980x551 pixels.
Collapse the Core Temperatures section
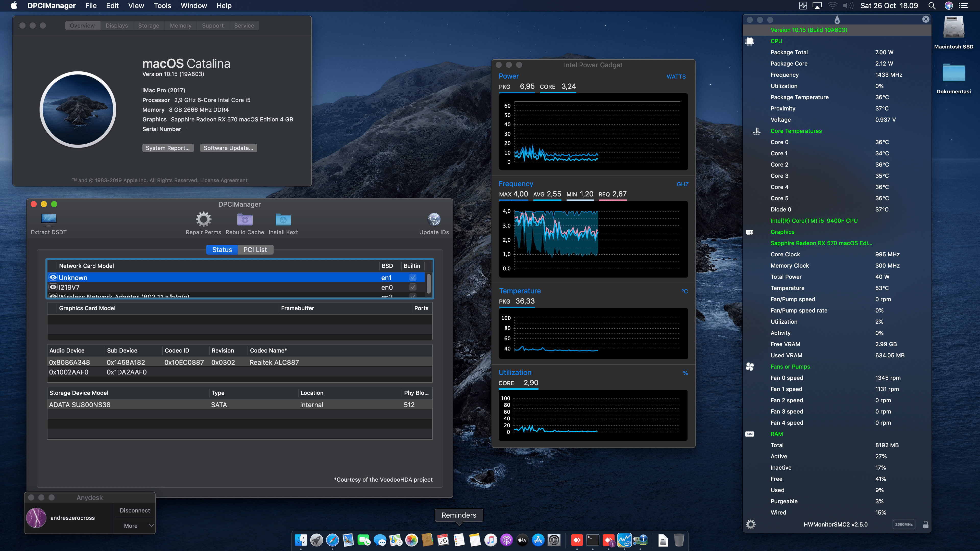point(756,131)
